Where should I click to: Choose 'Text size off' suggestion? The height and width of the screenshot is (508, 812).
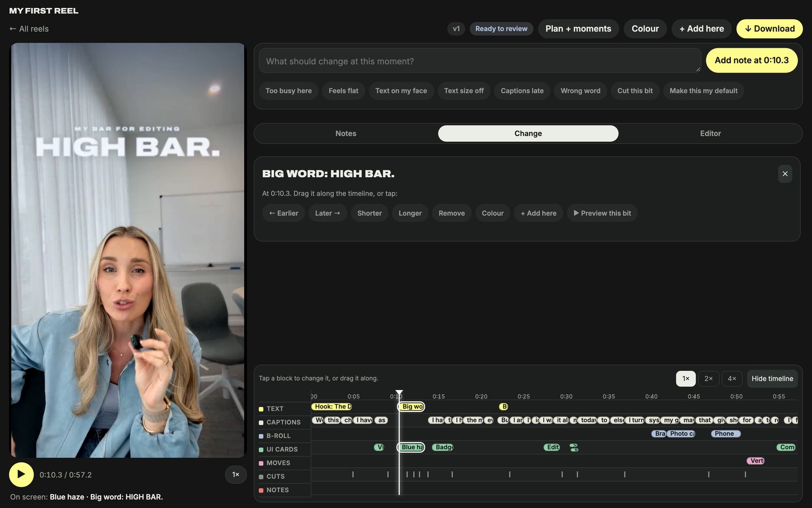click(x=464, y=91)
